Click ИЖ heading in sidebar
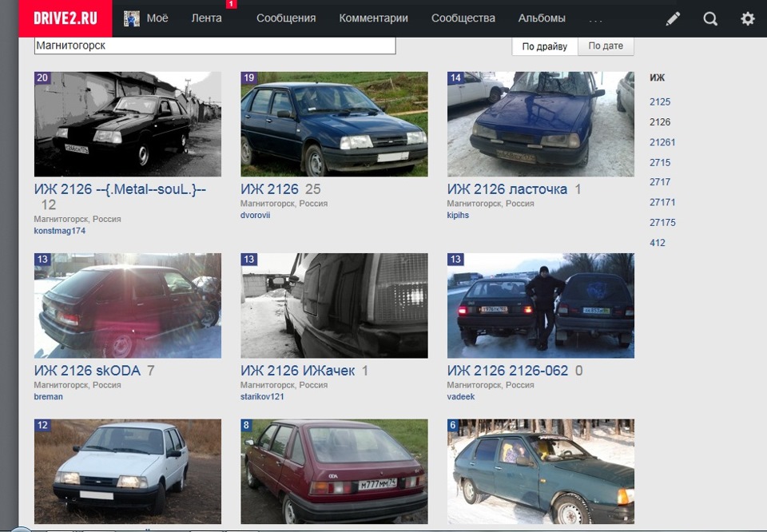Viewport: 767px width, 532px height. point(657,77)
